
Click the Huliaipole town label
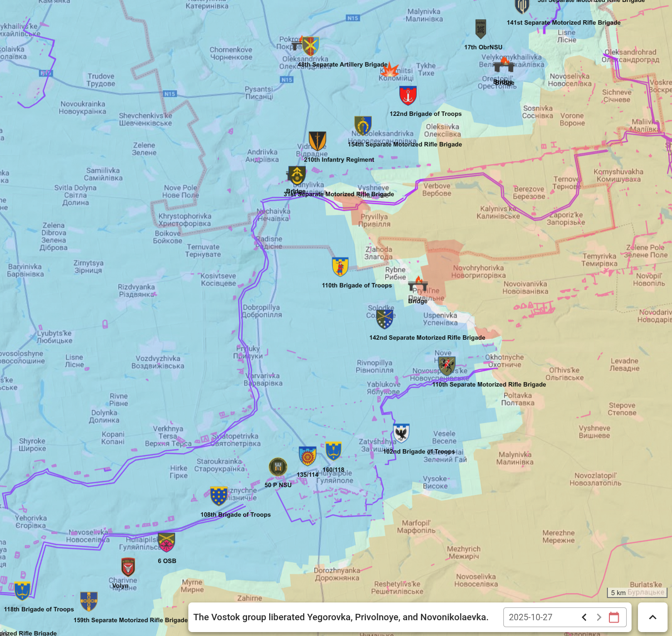pos(335,477)
